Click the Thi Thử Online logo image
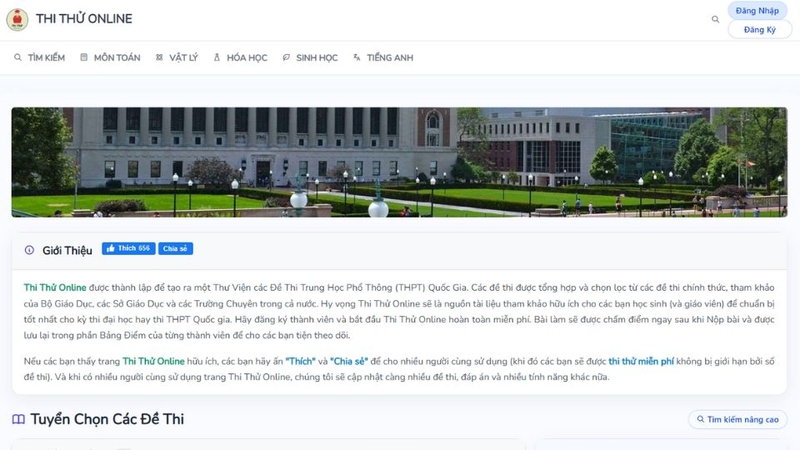Viewport: 800px width, 450px height. [17, 19]
